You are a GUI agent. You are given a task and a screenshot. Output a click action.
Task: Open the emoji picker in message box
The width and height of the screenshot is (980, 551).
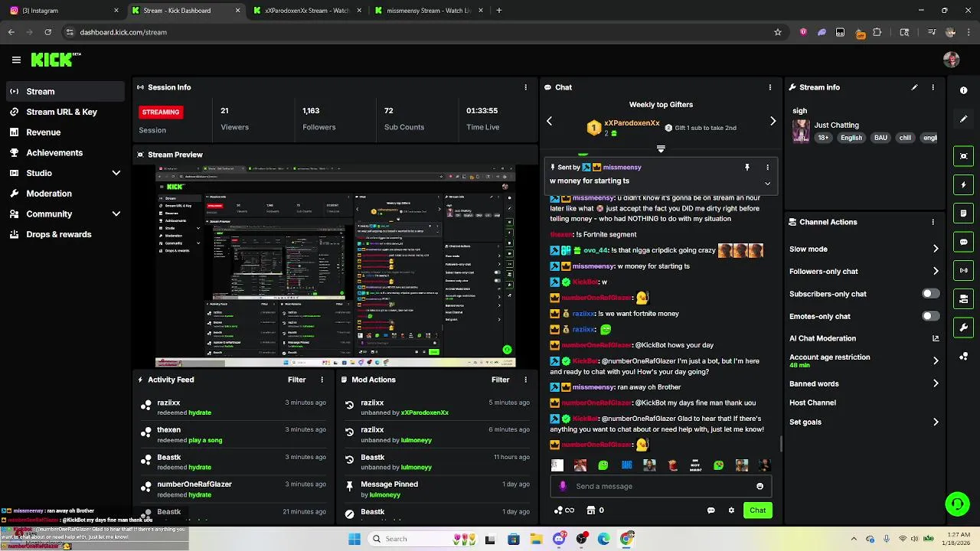759,486
